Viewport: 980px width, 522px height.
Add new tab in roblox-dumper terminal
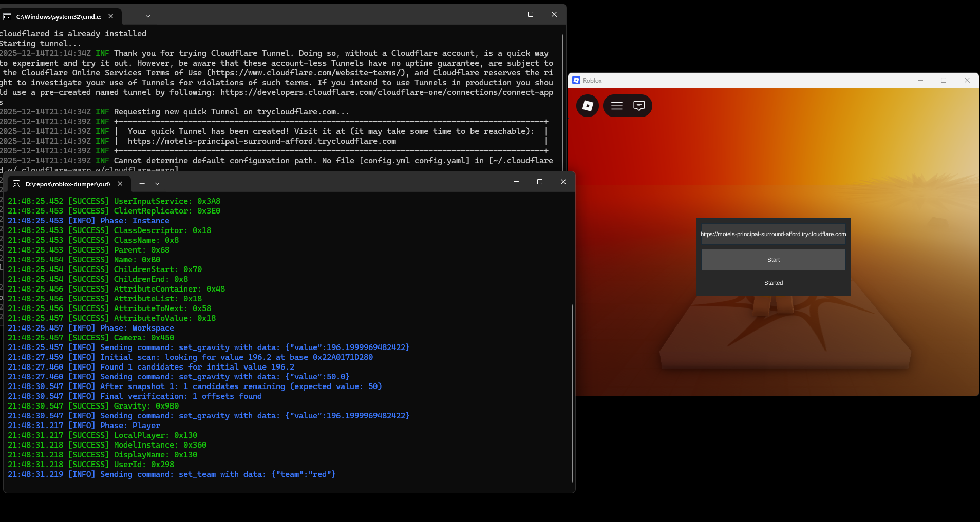(142, 183)
